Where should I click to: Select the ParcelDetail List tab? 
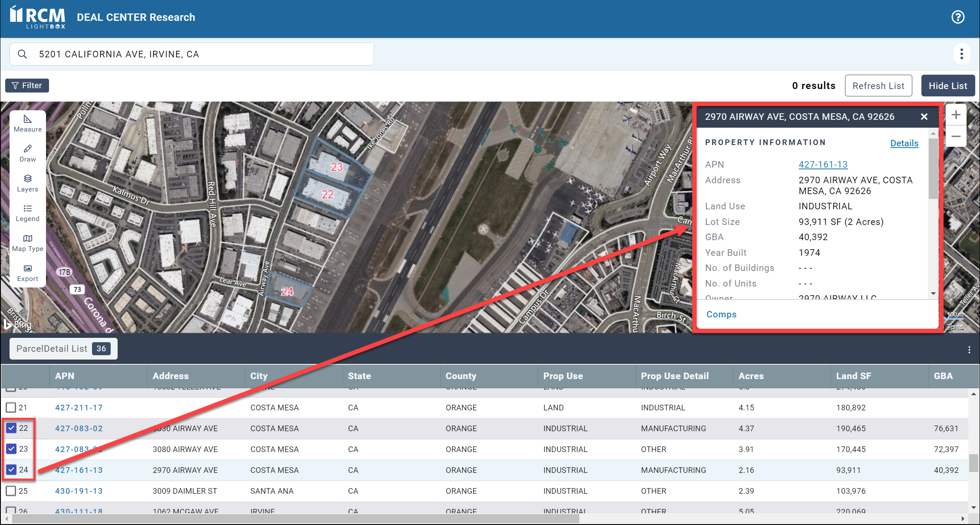[x=63, y=349]
